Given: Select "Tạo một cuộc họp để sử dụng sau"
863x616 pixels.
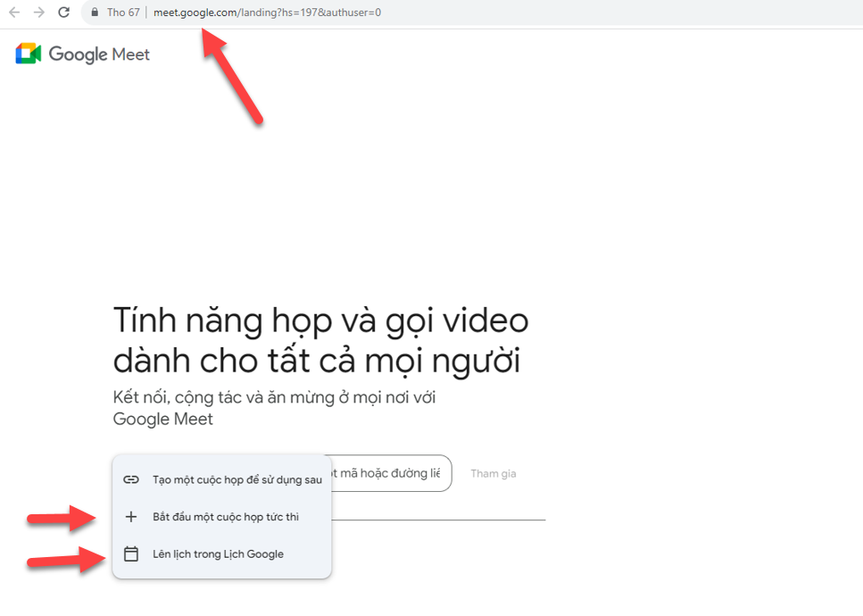Looking at the screenshot, I should tap(222, 479).
